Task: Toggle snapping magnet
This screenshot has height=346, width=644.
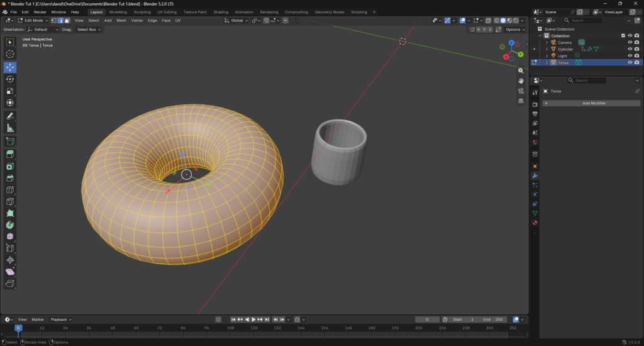Action: (x=266, y=21)
